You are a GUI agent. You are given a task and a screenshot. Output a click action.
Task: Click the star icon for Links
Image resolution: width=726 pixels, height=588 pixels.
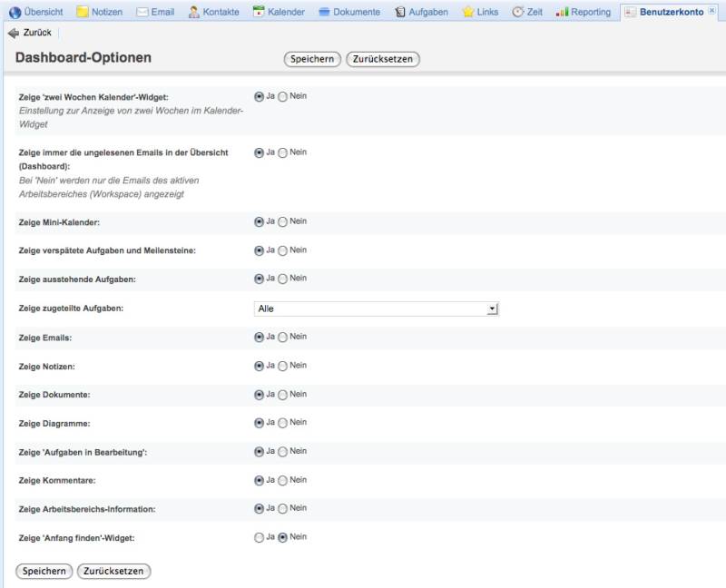click(468, 12)
